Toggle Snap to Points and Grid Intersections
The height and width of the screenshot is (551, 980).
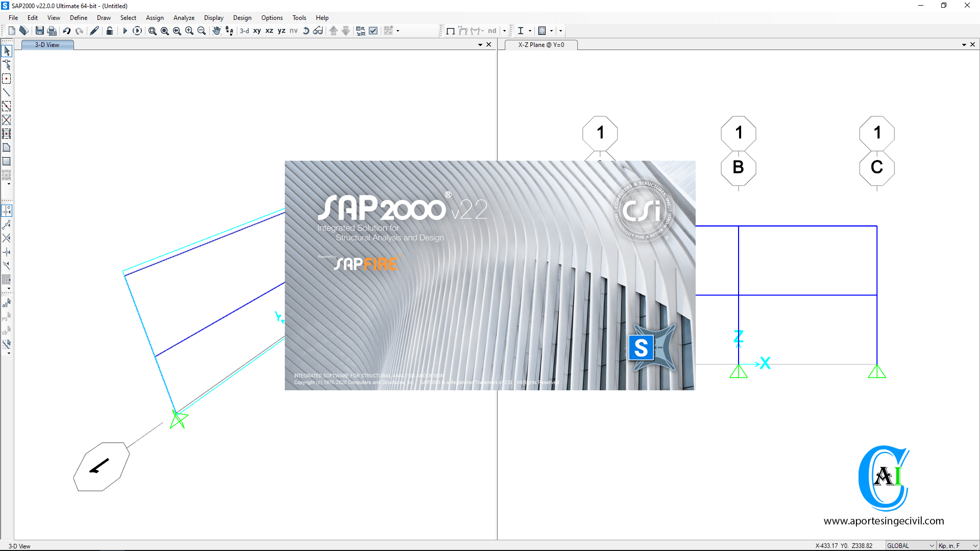(7, 210)
